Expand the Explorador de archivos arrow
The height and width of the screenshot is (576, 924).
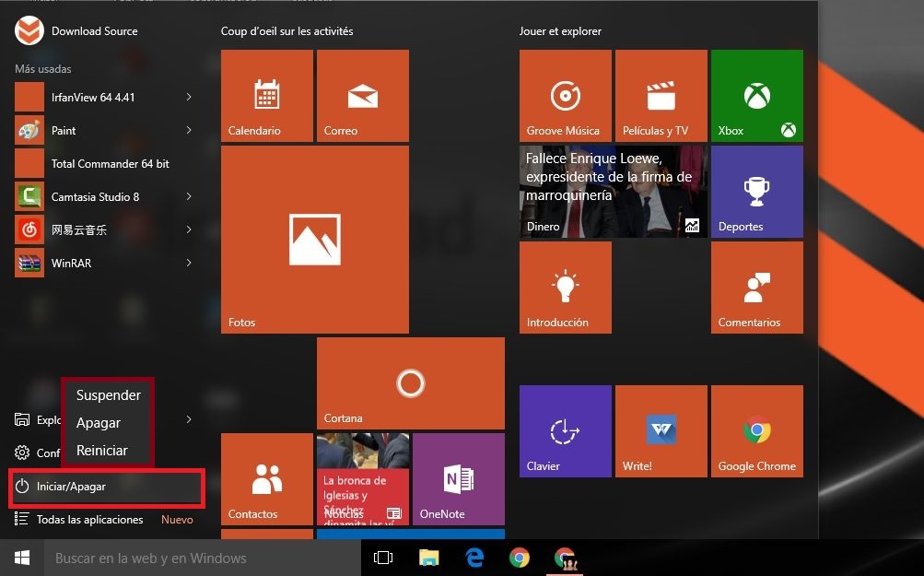(x=189, y=419)
